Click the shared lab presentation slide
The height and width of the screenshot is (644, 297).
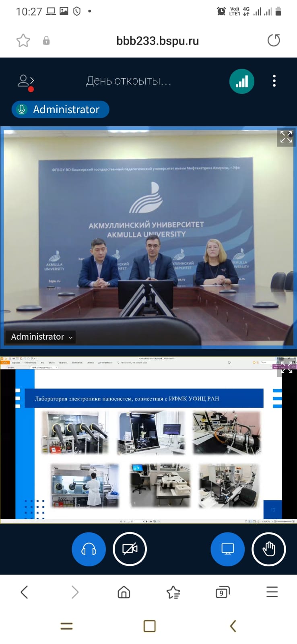click(x=149, y=443)
